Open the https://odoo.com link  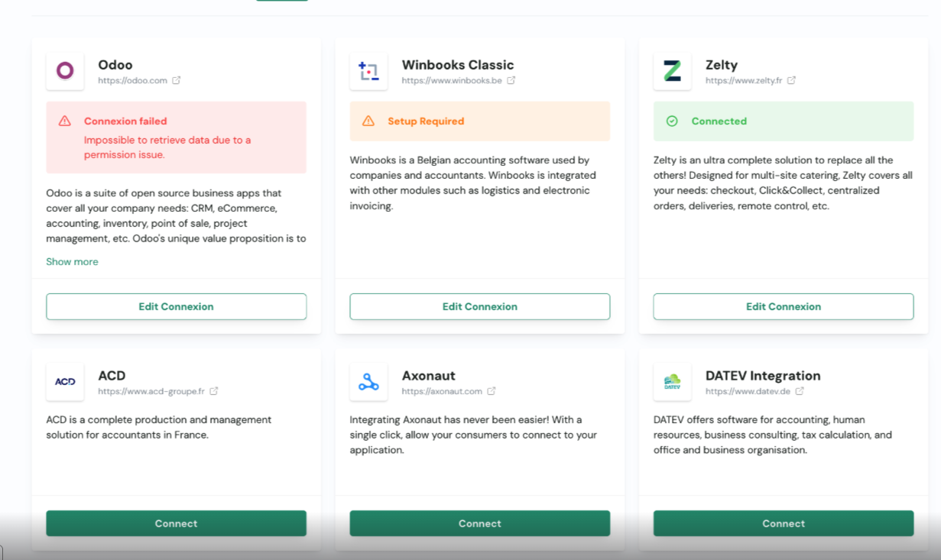click(x=132, y=80)
